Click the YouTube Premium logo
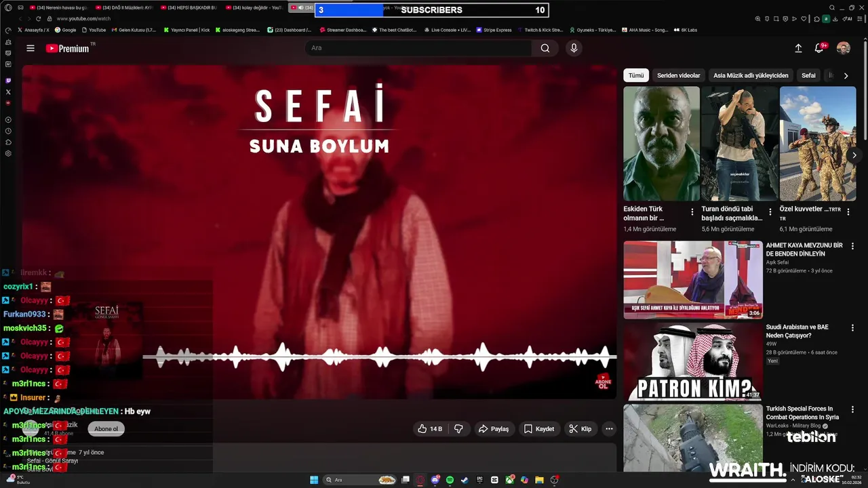The image size is (868, 488). (x=68, y=48)
